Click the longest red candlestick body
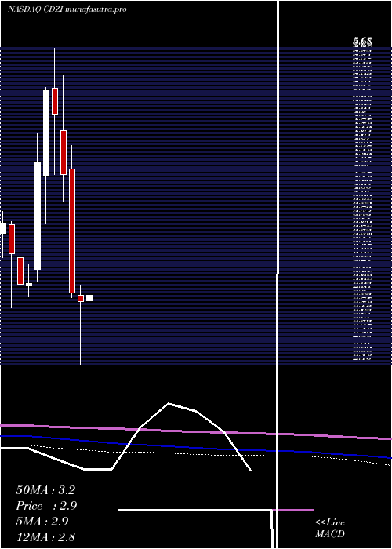This screenshot has height=549, width=392. pyautogui.click(x=72, y=231)
